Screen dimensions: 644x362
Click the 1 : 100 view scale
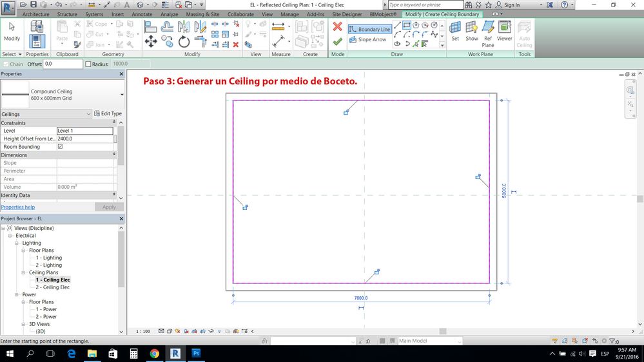tap(143, 331)
